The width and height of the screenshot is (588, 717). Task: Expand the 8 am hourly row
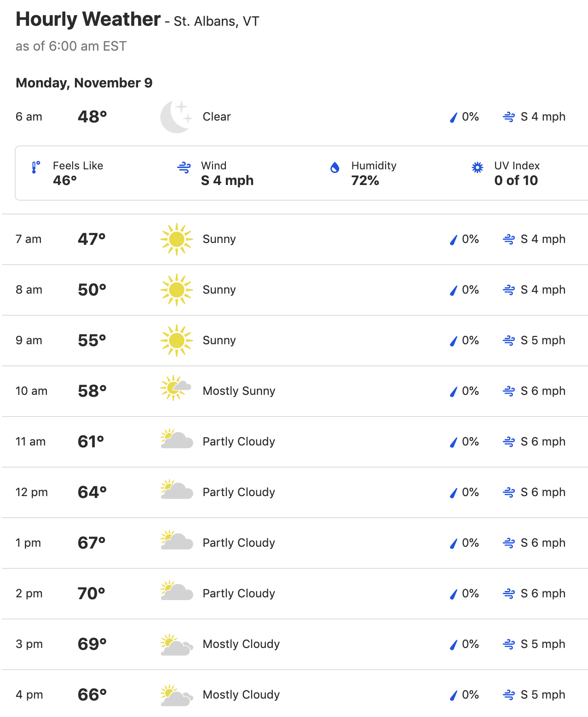295,290
